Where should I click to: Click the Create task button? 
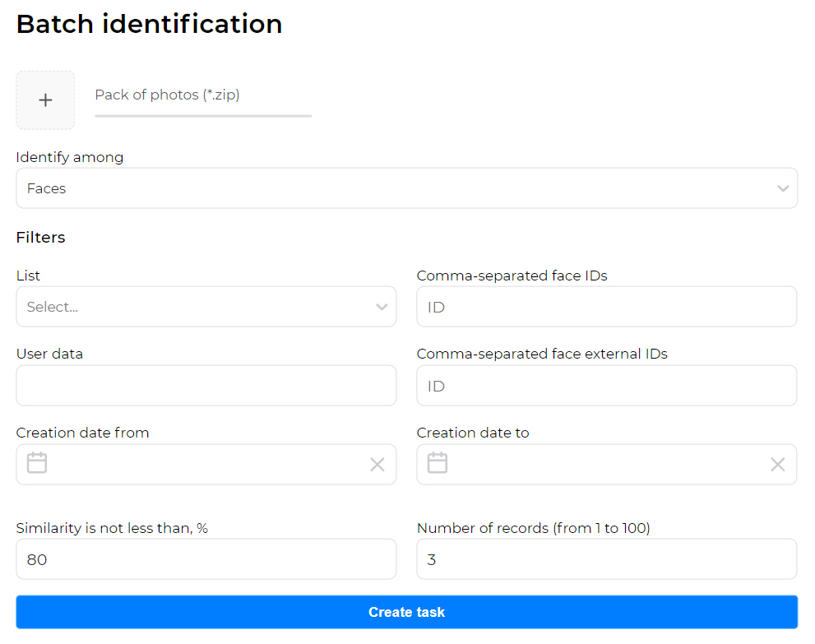tap(406, 612)
